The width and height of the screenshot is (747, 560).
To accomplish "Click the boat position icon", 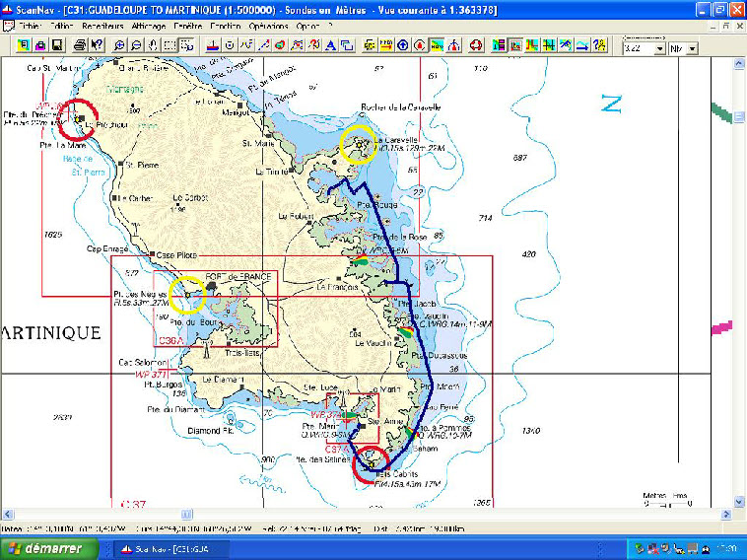I will tap(212, 45).
